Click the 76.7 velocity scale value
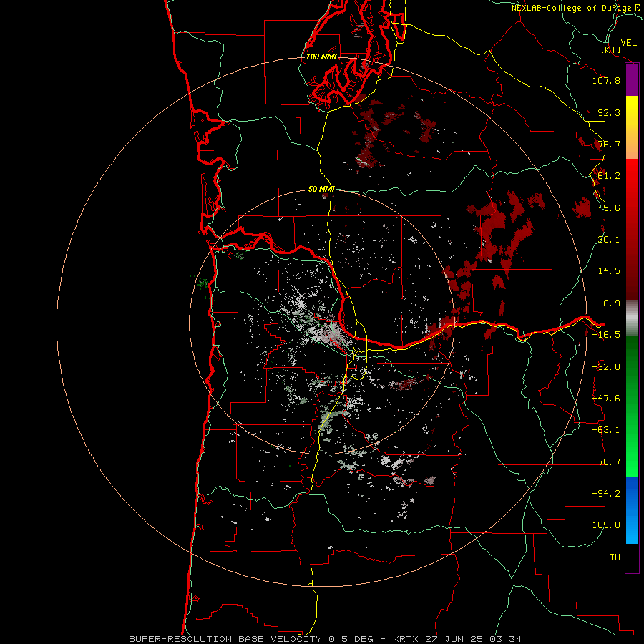Image resolution: width=644 pixels, height=644 pixels. click(609, 144)
